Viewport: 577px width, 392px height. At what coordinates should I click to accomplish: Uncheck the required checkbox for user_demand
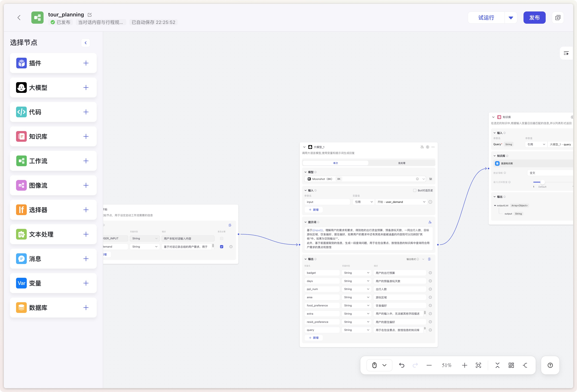221,246
